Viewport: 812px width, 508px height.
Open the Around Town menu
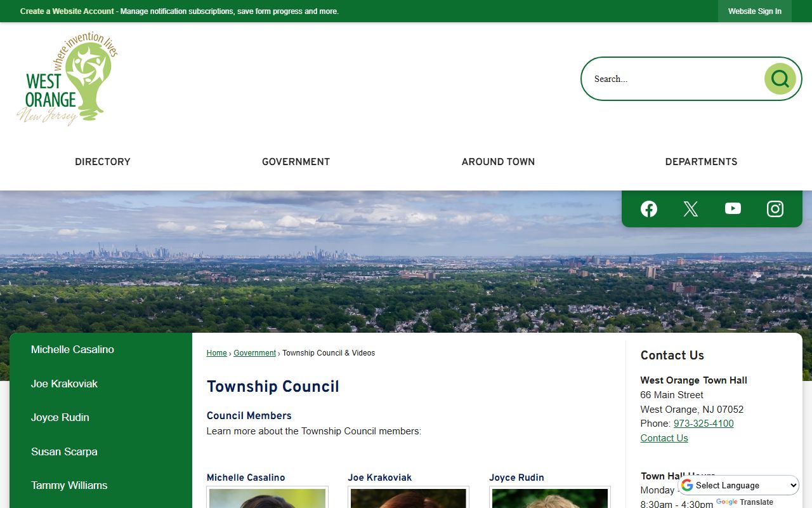[498, 162]
